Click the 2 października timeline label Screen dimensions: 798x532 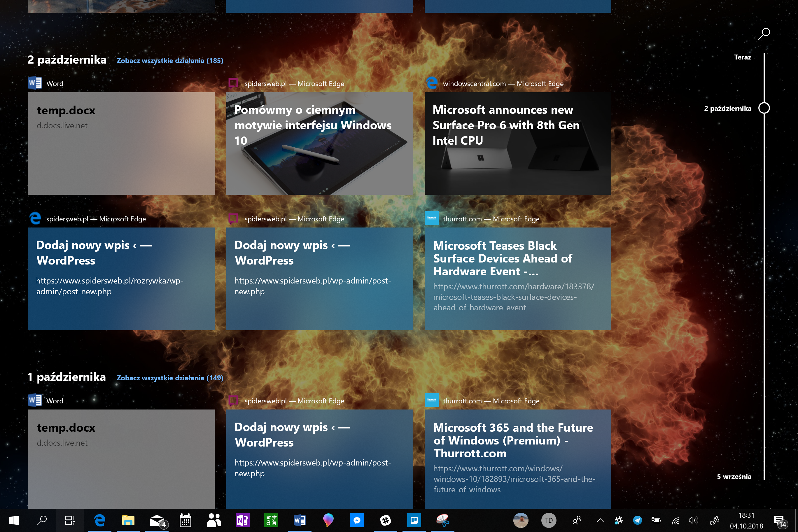[x=727, y=108]
